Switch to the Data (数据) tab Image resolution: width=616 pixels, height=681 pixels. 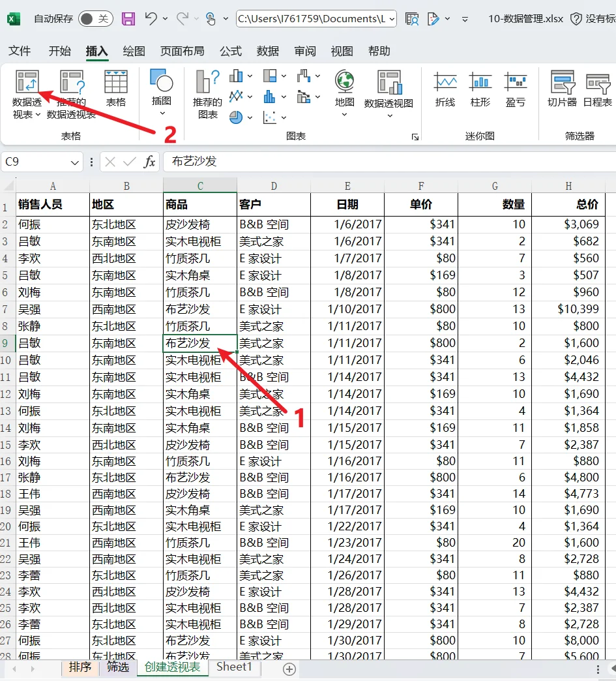point(267,51)
